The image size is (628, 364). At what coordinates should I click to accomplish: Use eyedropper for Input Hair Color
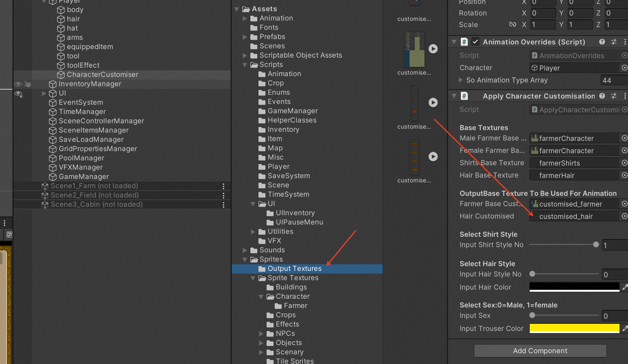625,287
